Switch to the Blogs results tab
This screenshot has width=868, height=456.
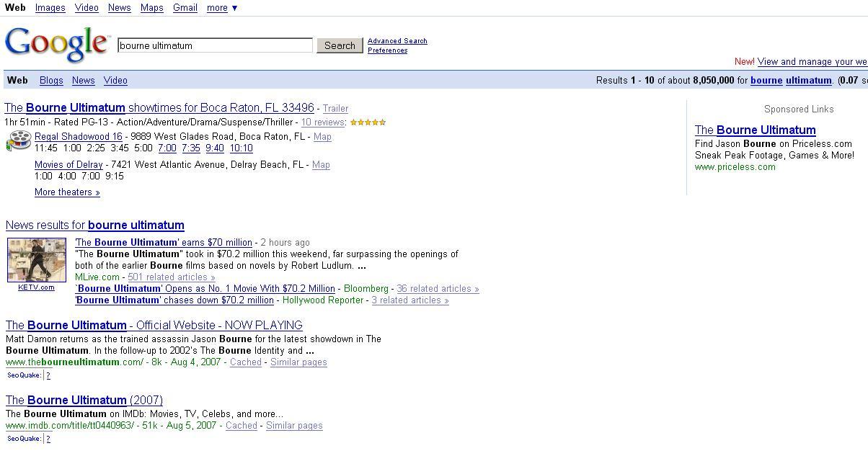coord(51,81)
